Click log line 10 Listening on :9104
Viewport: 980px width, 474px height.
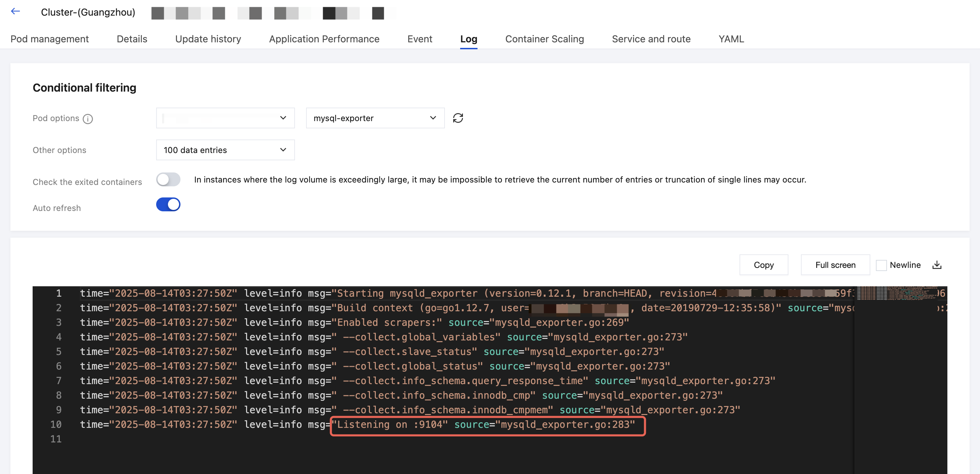487,424
